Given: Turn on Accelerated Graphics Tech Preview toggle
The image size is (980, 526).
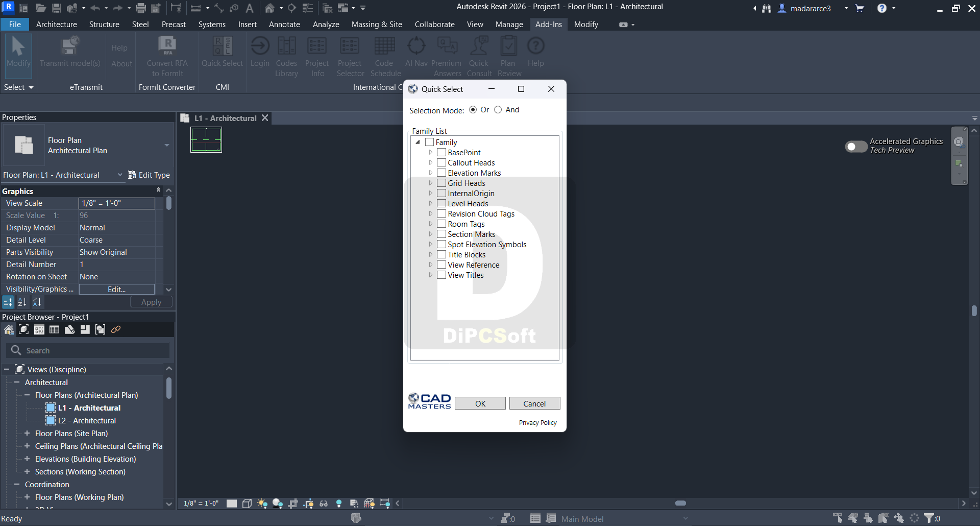Looking at the screenshot, I should (x=856, y=147).
